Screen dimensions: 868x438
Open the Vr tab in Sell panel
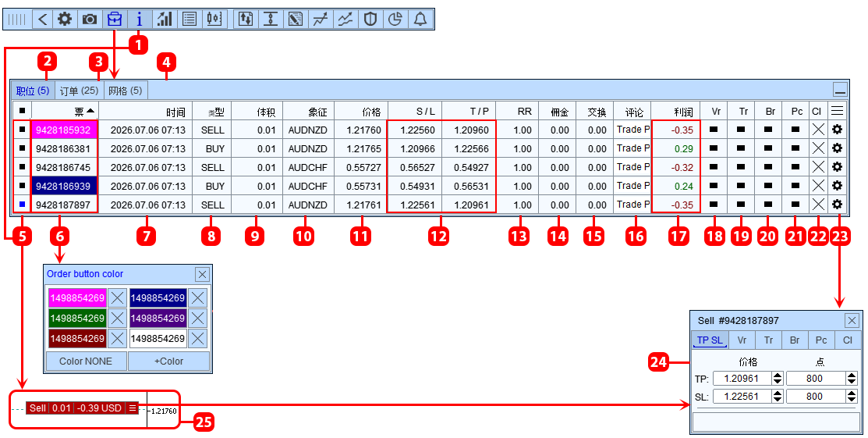coord(742,340)
